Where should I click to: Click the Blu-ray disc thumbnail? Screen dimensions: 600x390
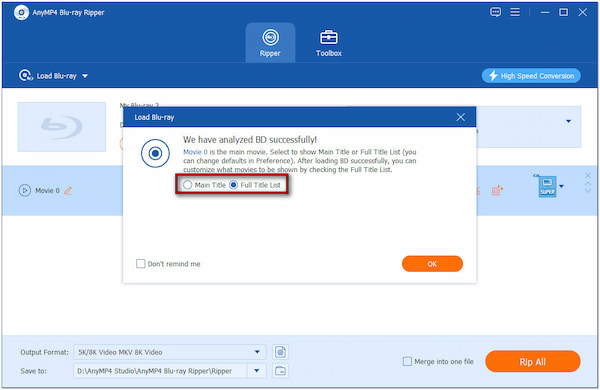pos(62,127)
